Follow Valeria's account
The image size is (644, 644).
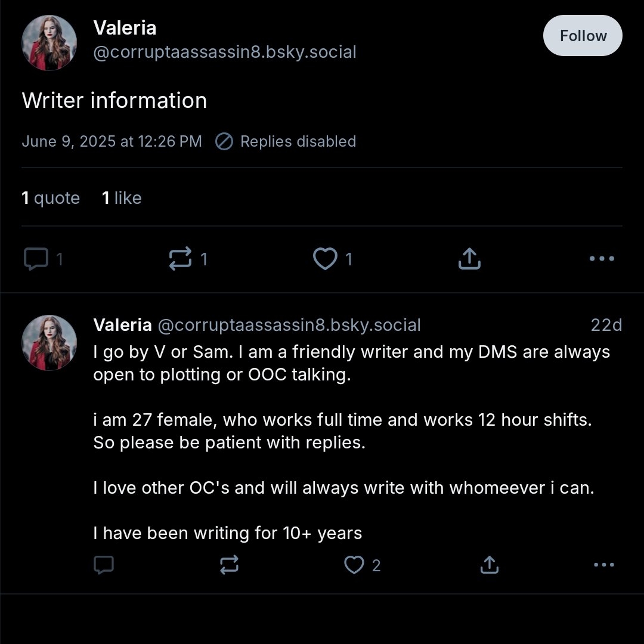click(583, 36)
